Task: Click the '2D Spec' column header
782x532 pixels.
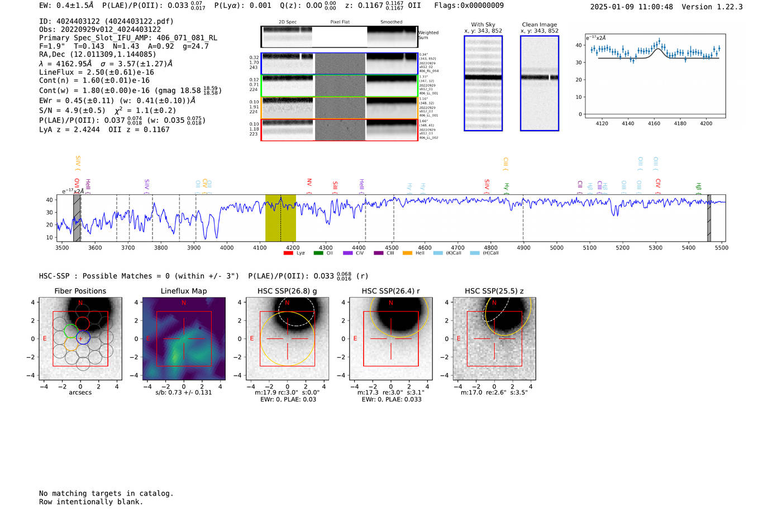Action: click(288, 22)
